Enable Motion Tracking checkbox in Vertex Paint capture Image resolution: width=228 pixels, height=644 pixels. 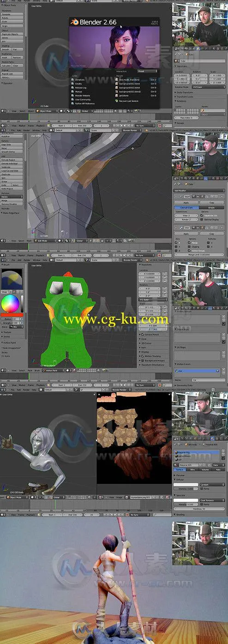143,356
